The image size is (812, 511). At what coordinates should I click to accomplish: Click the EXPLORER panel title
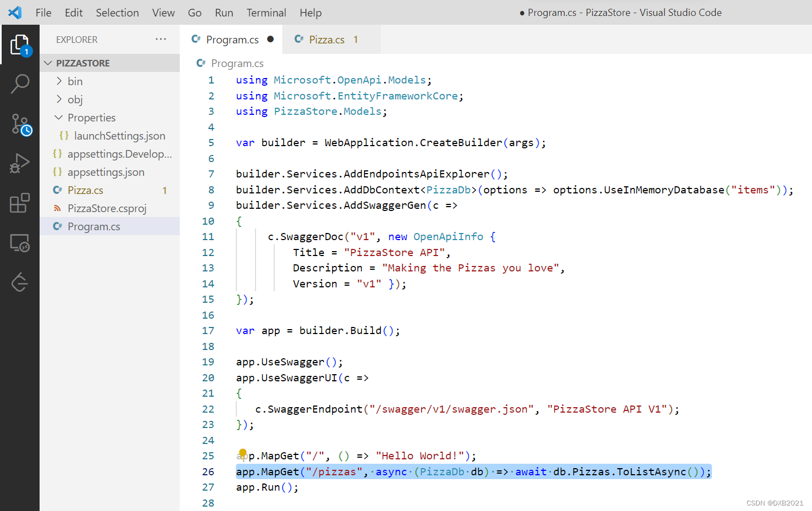point(76,40)
